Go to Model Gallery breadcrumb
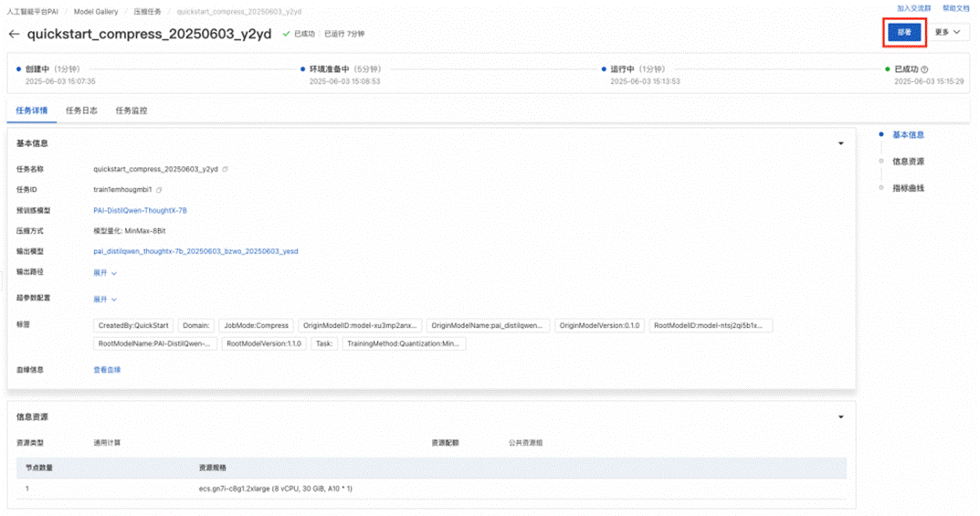Screen dimensions: 980x516 pos(96,12)
